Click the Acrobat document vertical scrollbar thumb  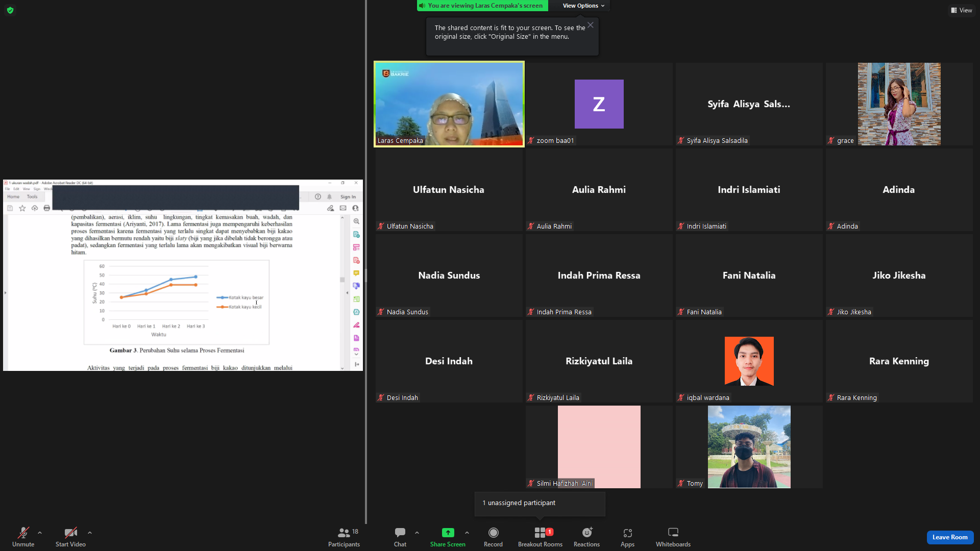[342, 280]
